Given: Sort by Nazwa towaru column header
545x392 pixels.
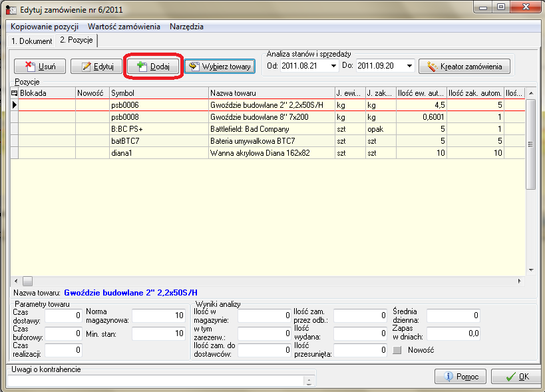Looking at the screenshot, I should [x=272, y=93].
